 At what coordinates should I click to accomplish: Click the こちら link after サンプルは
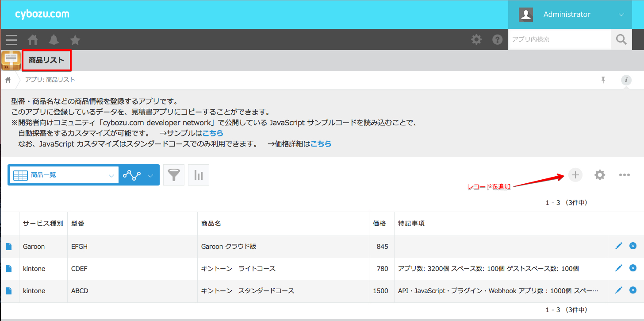[213, 133]
